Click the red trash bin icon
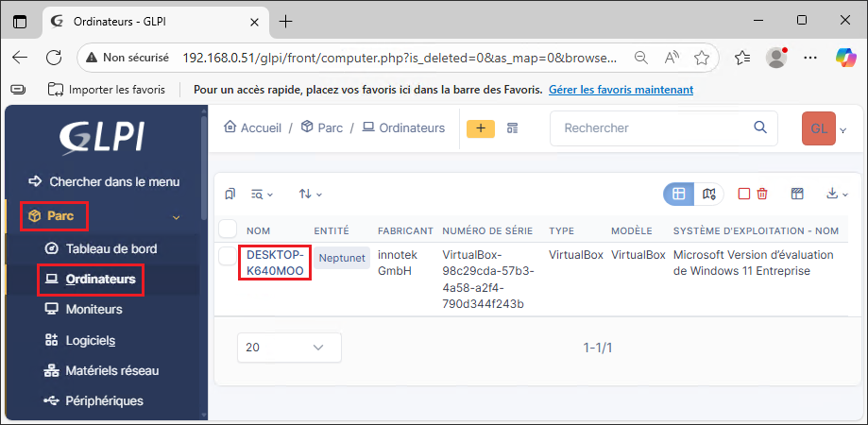 tap(762, 194)
